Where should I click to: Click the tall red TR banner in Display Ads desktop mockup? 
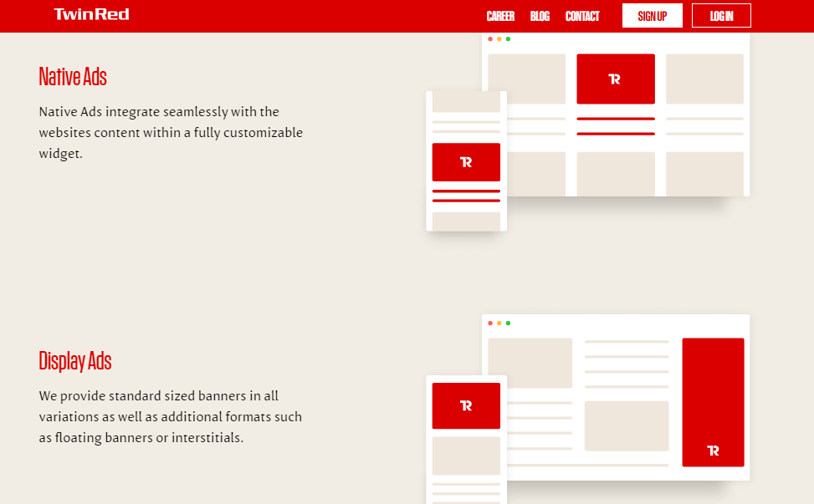pyautogui.click(x=714, y=402)
